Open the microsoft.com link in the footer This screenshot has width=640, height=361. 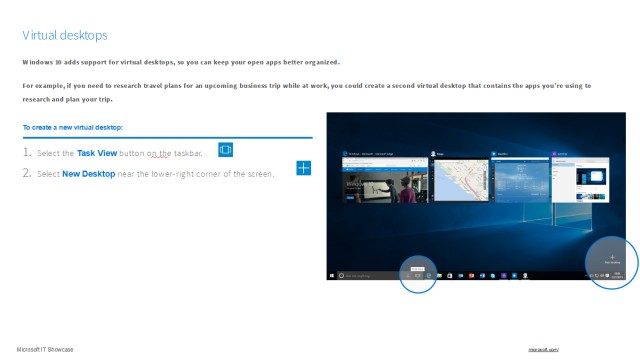tap(543, 350)
